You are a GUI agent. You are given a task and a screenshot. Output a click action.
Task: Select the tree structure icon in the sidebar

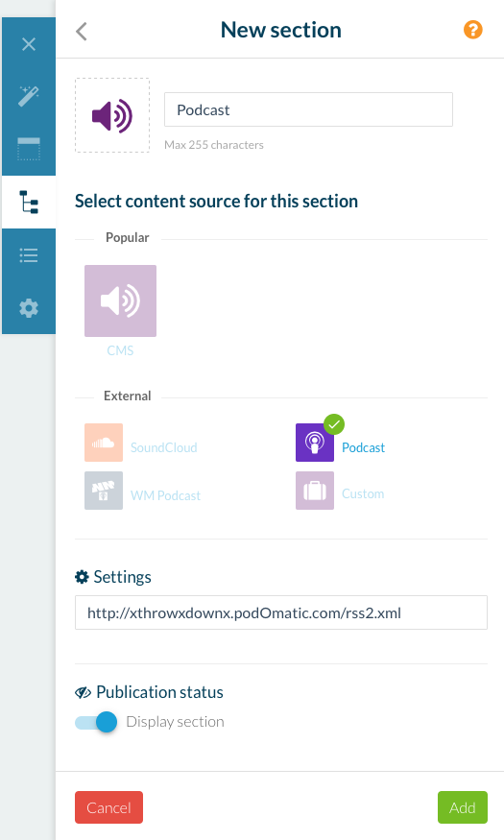[x=29, y=202]
